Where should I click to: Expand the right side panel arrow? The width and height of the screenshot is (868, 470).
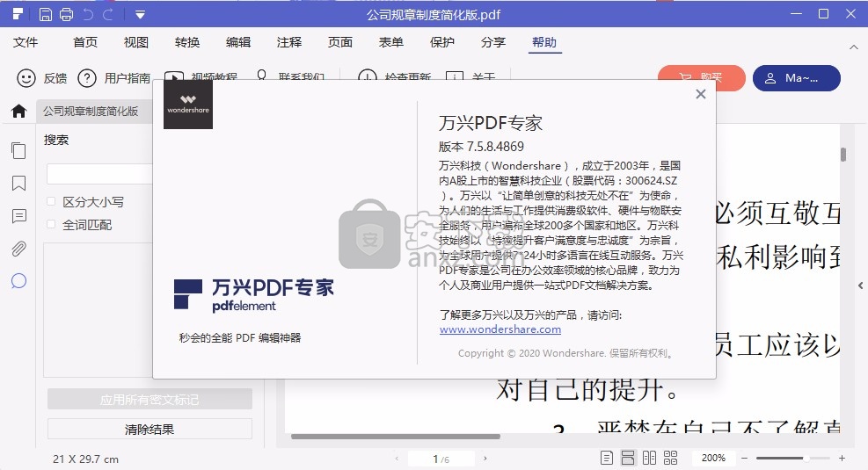860,286
